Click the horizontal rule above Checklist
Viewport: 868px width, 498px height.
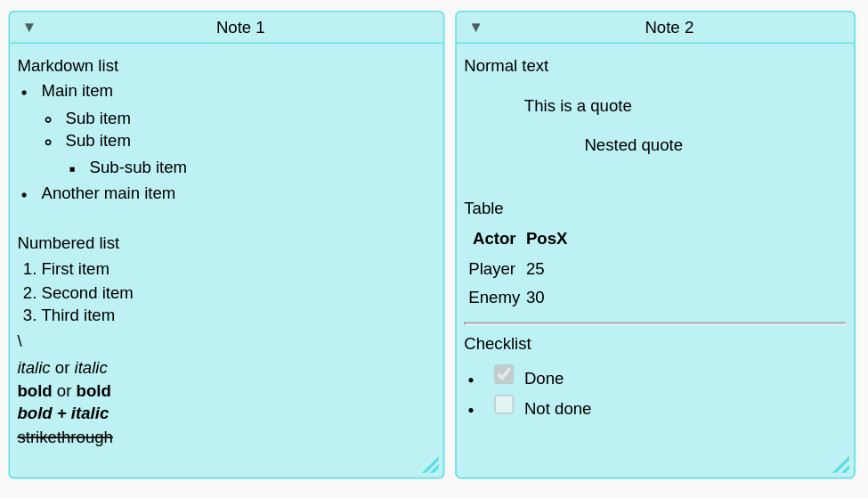tap(654, 323)
